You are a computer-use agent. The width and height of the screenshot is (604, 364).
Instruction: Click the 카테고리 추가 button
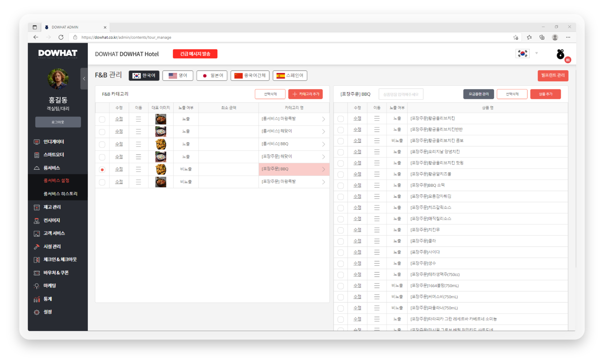point(306,94)
